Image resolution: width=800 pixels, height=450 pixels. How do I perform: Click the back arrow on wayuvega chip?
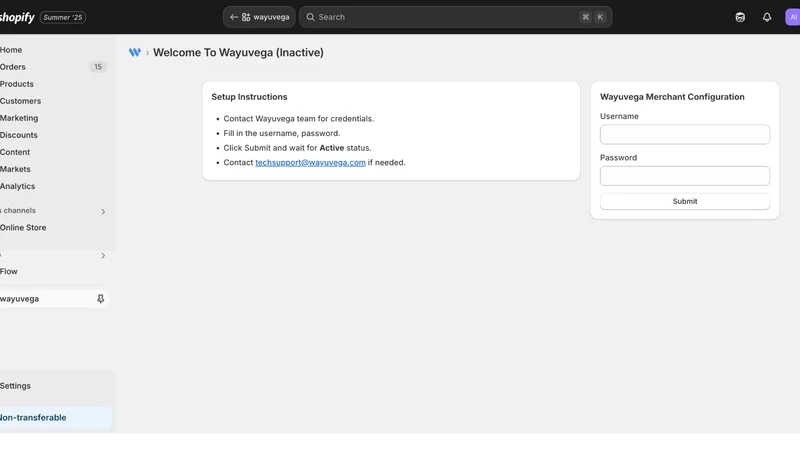coord(234,17)
